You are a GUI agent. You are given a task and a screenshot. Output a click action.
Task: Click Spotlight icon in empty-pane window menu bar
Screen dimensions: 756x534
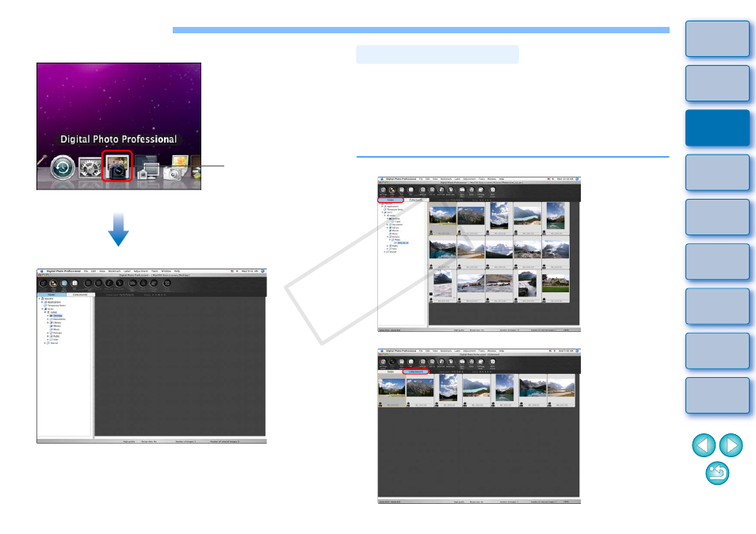[263, 271]
